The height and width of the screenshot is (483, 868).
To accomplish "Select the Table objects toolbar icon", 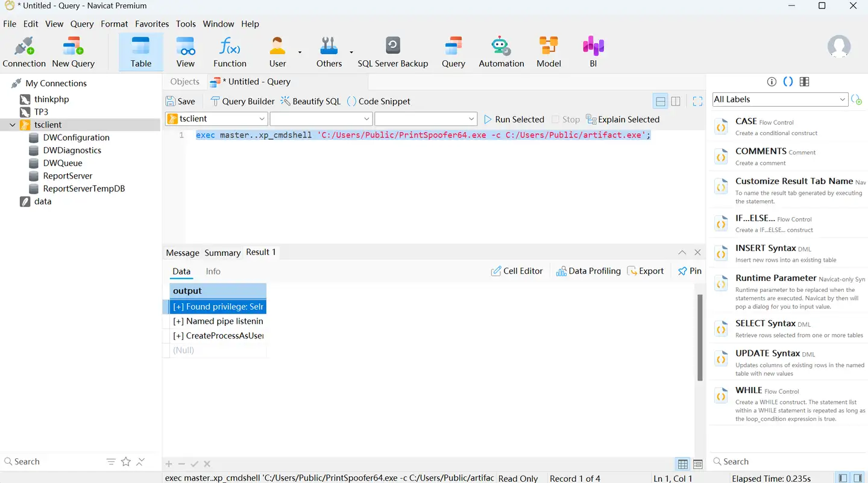I will pyautogui.click(x=141, y=52).
